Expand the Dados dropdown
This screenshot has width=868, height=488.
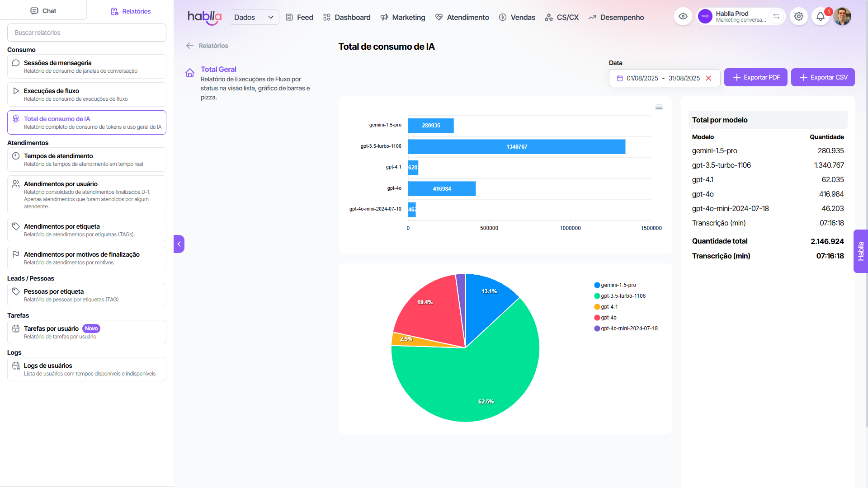coord(254,17)
